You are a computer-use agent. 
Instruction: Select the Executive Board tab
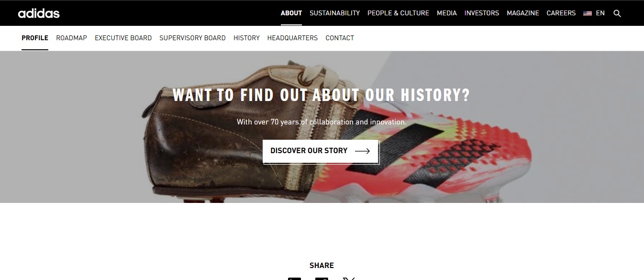[123, 38]
